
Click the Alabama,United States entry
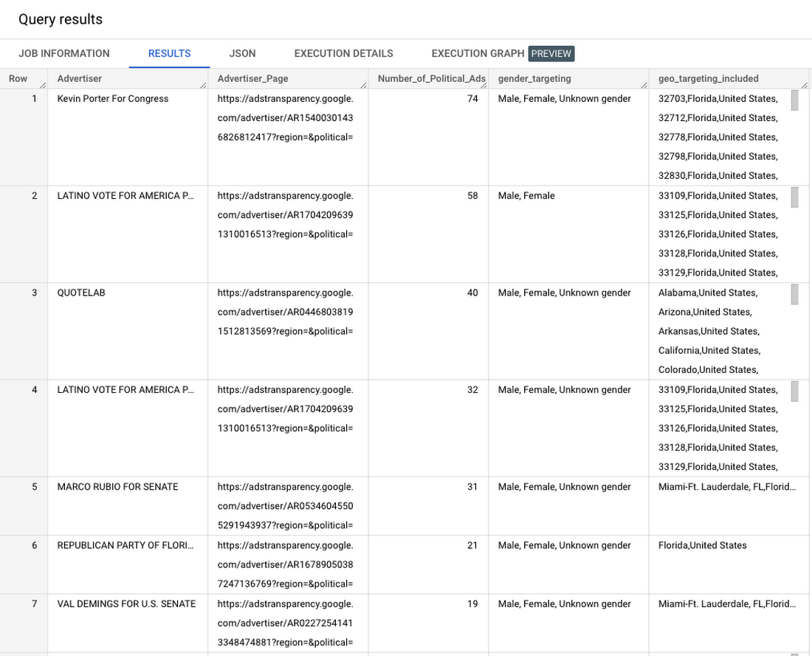(x=708, y=293)
